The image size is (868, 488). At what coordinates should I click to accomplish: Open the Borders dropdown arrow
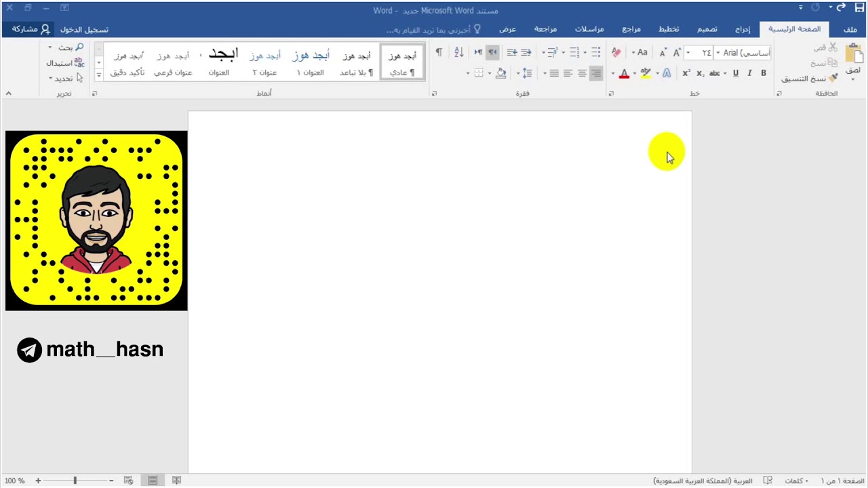(x=468, y=73)
